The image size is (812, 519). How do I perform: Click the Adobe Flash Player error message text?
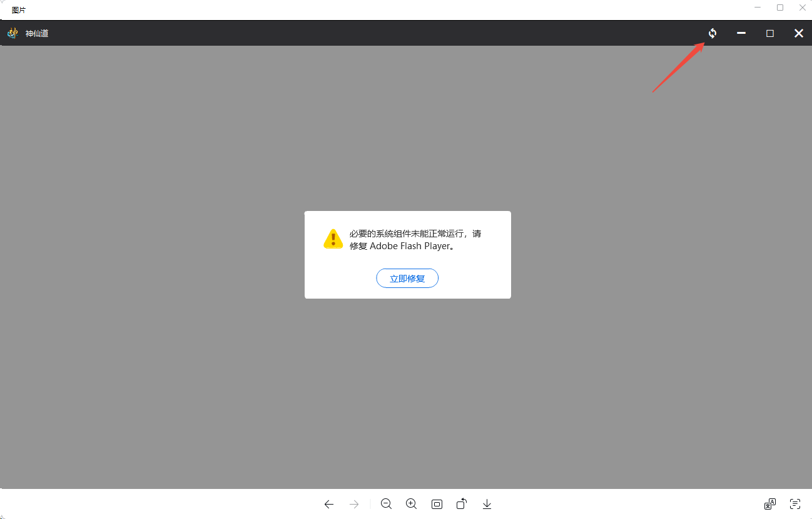[415, 240]
